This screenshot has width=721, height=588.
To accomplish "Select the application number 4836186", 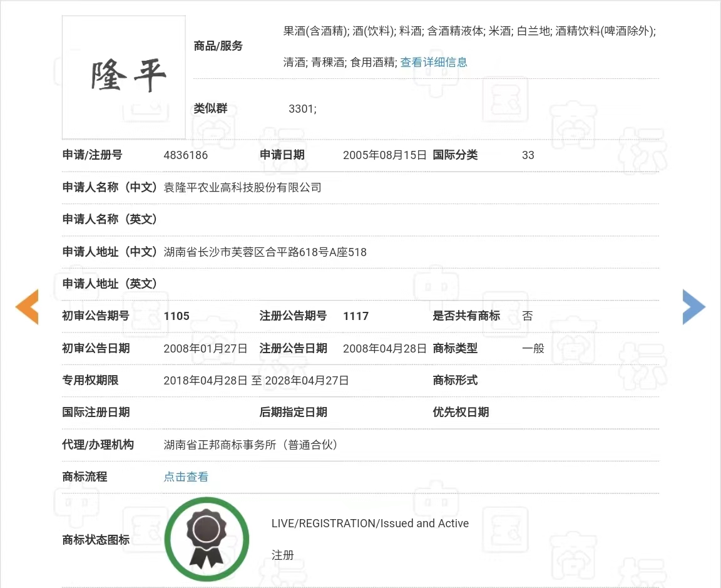I will (x=185, y=155).
